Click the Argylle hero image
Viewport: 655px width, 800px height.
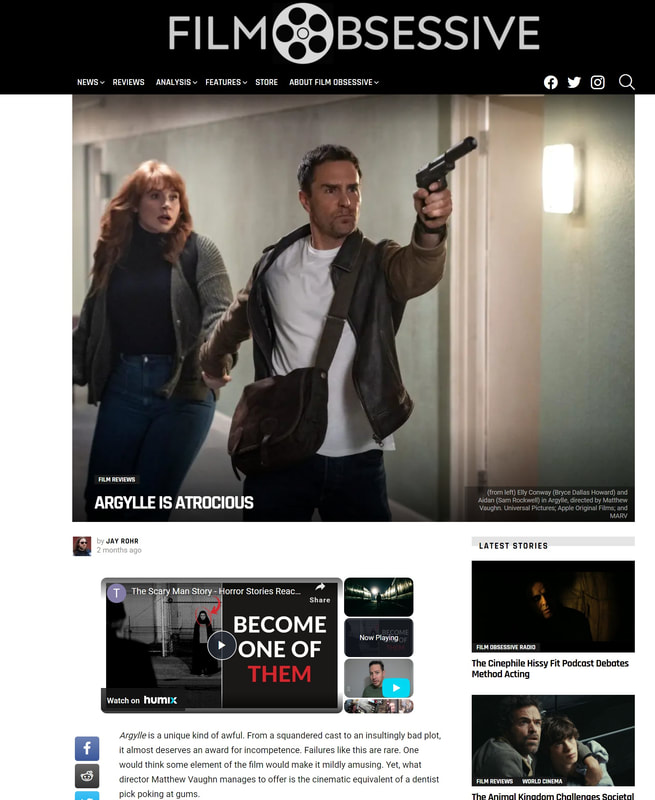pos(354,308)
